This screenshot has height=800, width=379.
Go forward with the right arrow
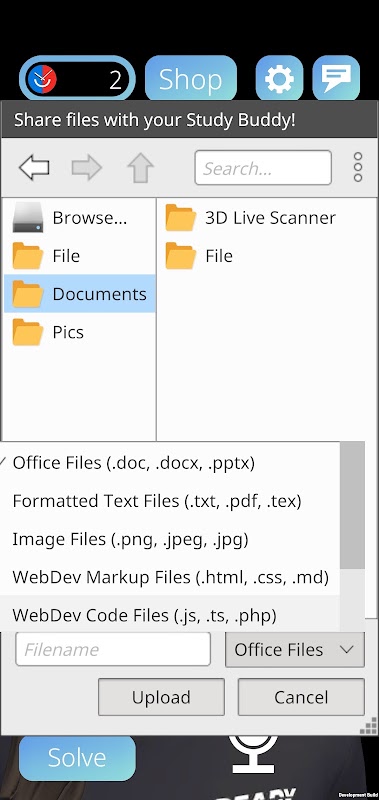click(x=87, y=168)
